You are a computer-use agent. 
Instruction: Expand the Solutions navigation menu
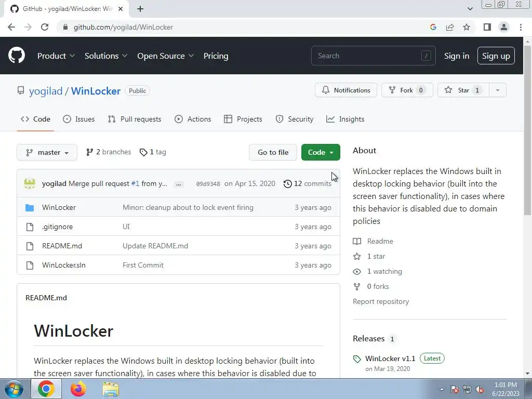(x=106, y=56)
